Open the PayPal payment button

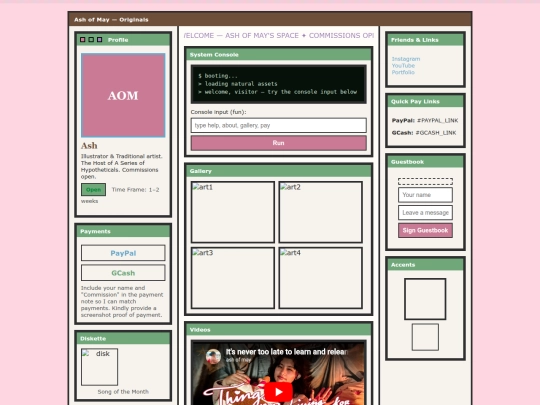click(123, 253)
